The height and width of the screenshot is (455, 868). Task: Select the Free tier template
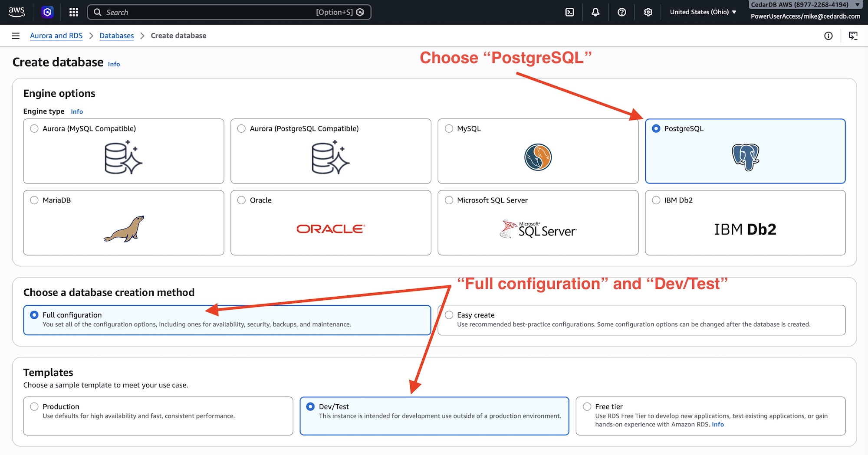click(587, 406)
